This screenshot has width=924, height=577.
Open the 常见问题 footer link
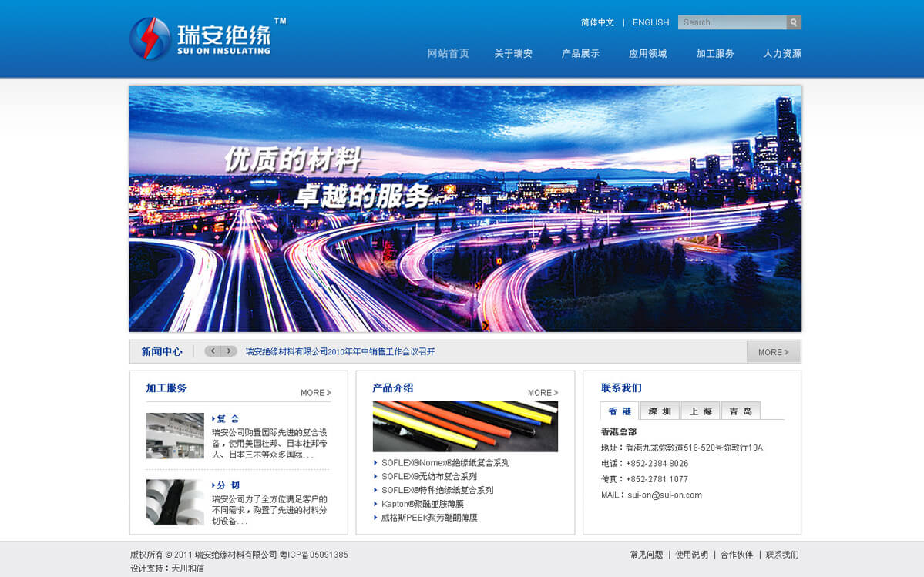point(646,555)
